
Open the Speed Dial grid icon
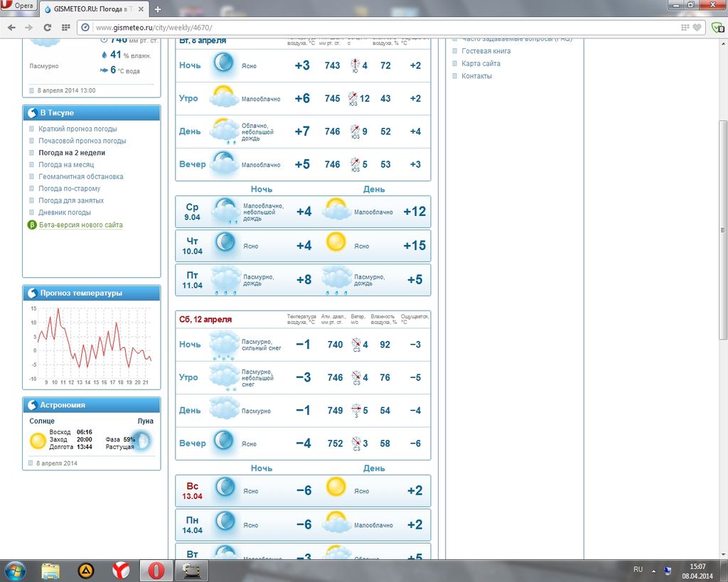[x=65, y=27]
